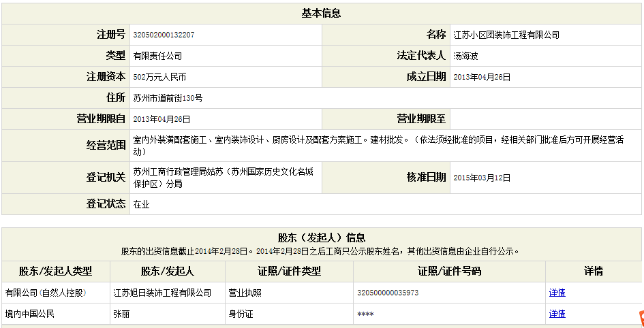Click the 核准日期 value 2015年03月12日

(481, 178)
